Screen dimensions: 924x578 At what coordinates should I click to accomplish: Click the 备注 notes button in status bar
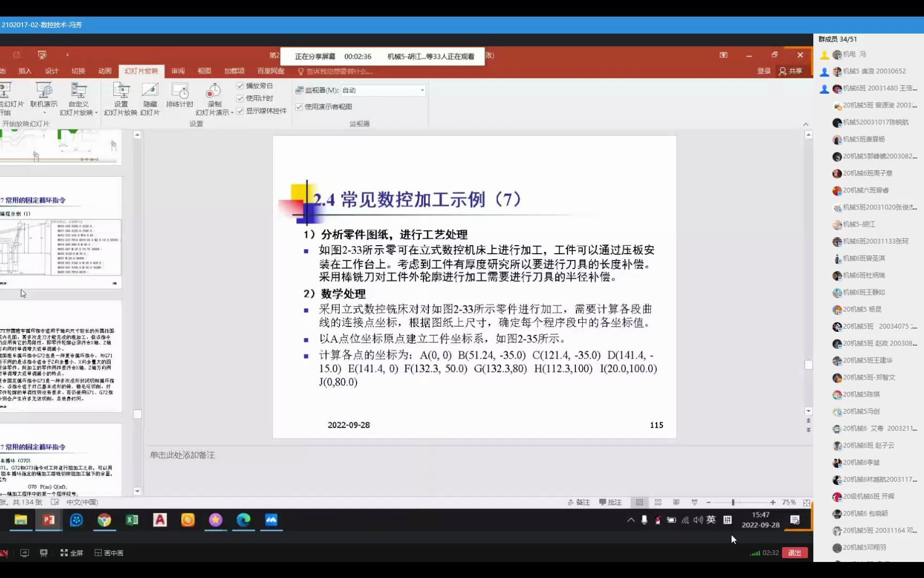(579, 502)
